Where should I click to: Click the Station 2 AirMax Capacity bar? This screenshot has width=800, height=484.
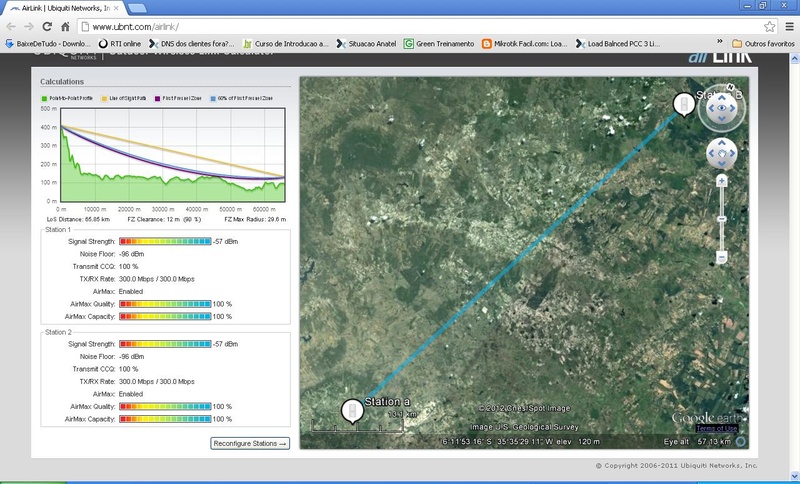tap(165, 419)
